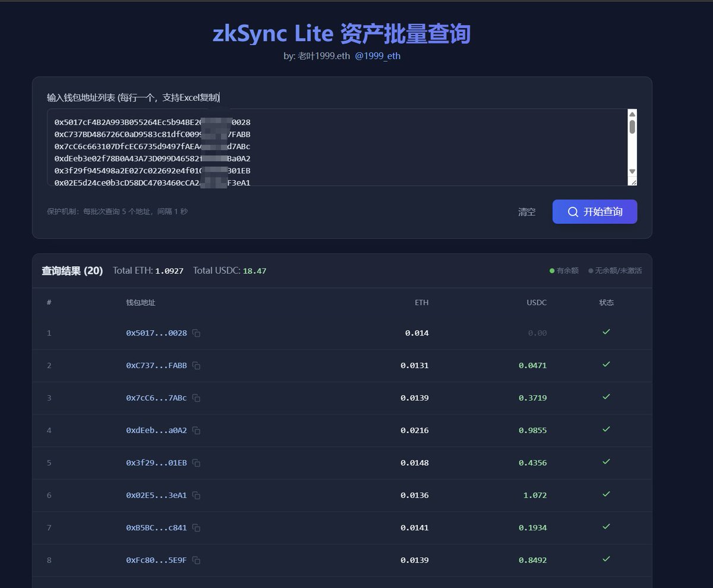Click the ETH column header
The width and height of the screenshot is (713, 588).
pos(421,303)
